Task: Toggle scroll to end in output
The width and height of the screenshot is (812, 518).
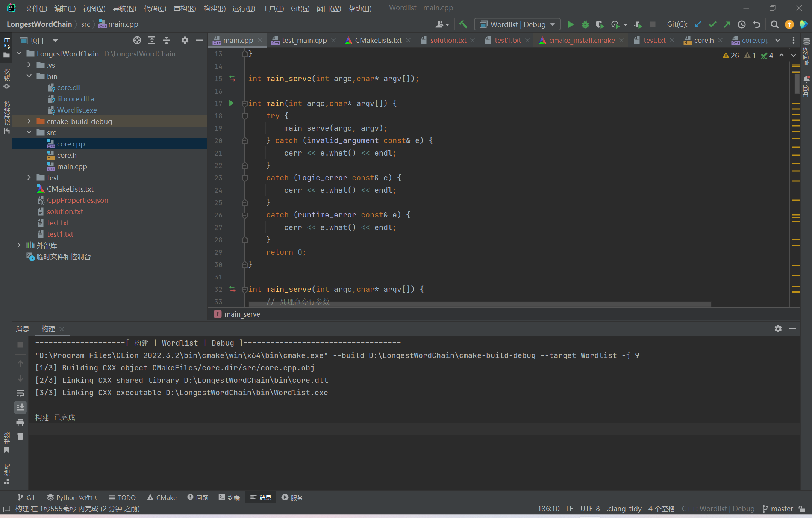Action: (x=20, y=407)
